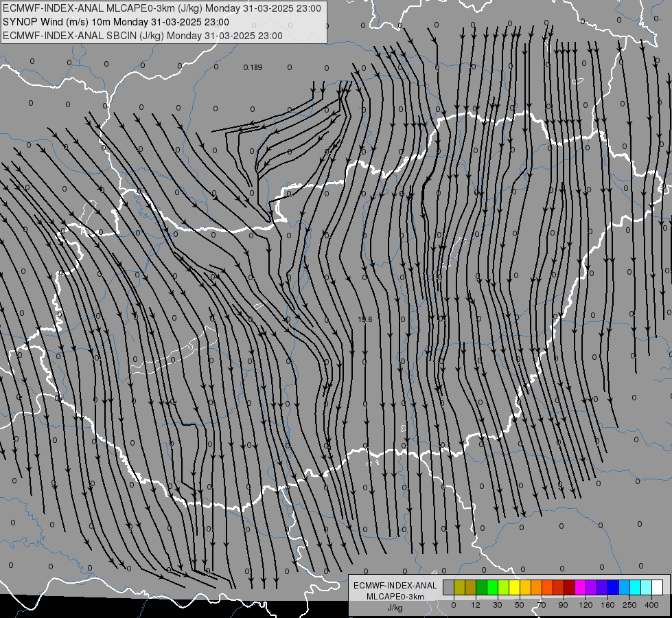Click the legend scale label 12
The width and height of the screenshot is (672, 618).
click(476, 605)
